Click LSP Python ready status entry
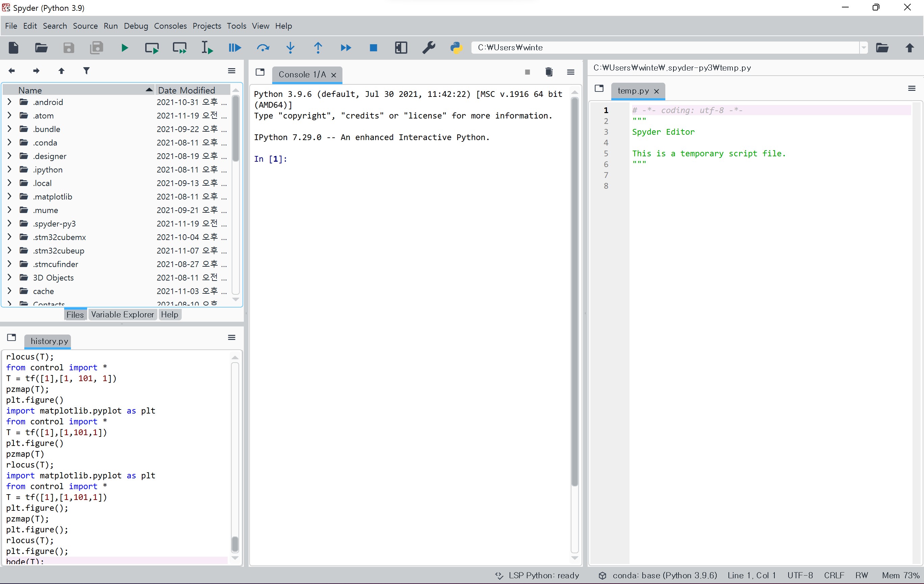Viewport: 924px width, 584px height. [x=537, y=575]
